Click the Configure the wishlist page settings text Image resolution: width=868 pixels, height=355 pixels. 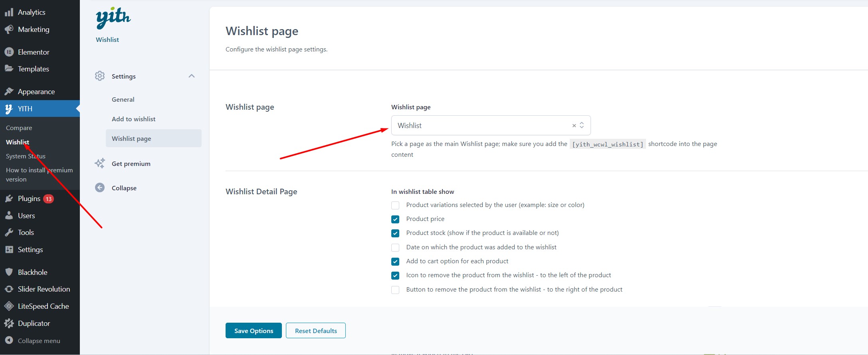276,49
